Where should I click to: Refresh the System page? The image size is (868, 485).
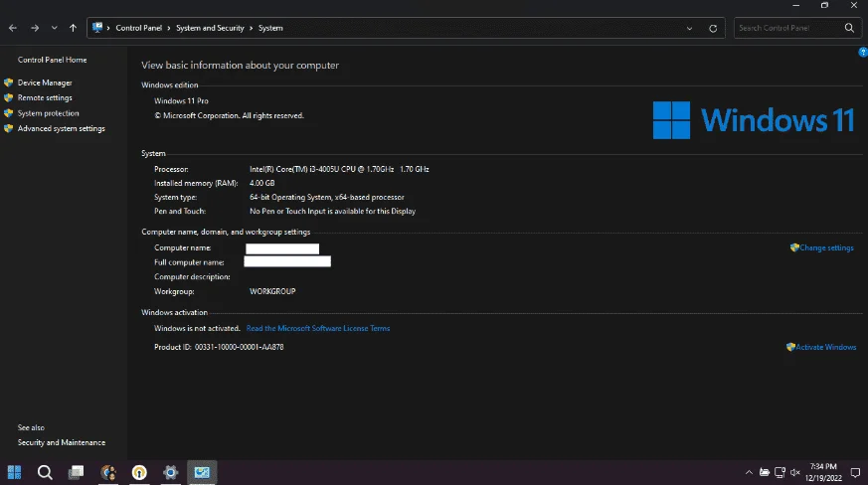pyautogui.click(x=713, y=28)
